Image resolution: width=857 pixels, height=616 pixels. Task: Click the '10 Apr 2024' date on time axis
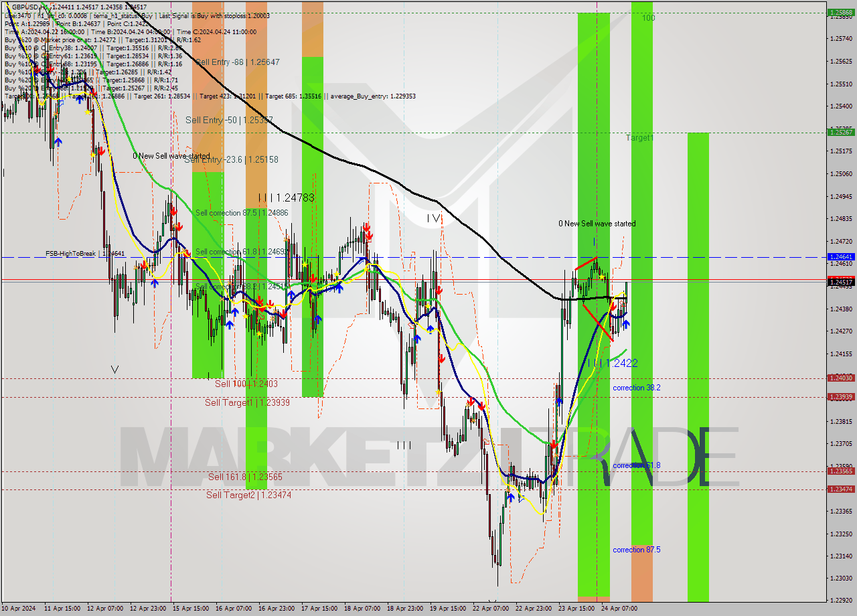coord(19,609)
